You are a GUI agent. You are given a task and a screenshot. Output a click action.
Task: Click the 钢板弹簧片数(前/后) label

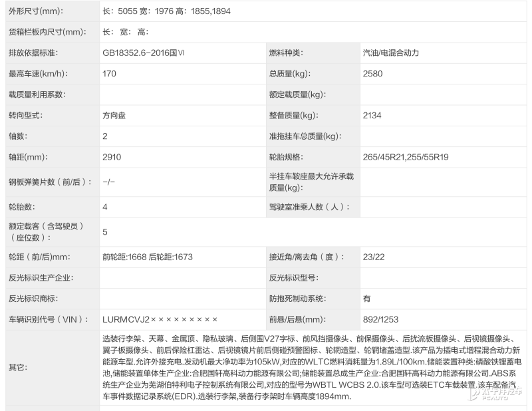pyautogui.click(x=50, y=182)
